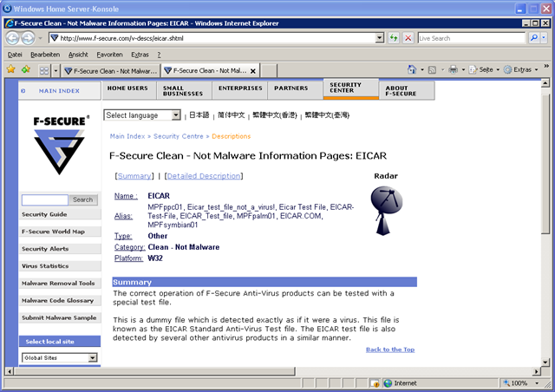Open the ABOUT F-SECURE section

pos(407,90)
